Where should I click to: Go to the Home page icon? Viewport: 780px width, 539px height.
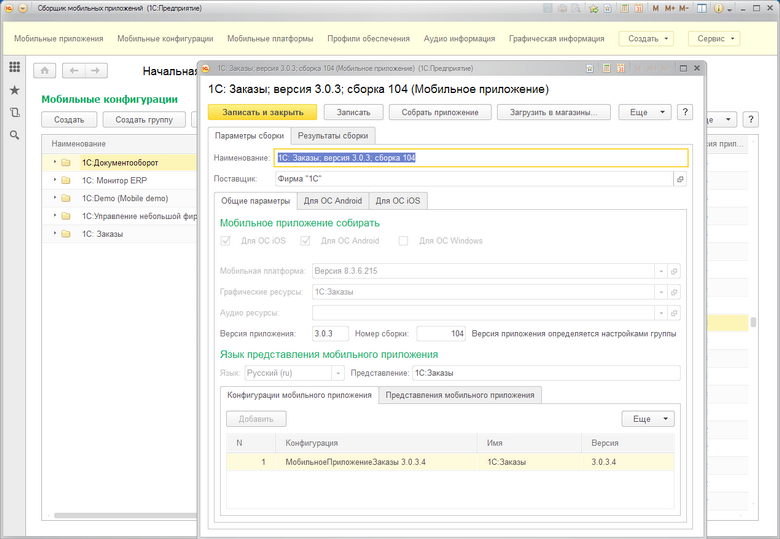click(44, 71)
